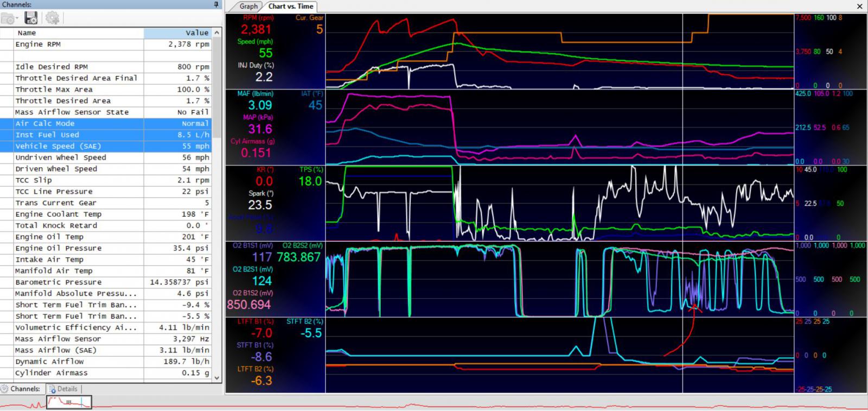Click the INJ Duty (%) chart legend label
868x411 pixels.
point(256,65)
